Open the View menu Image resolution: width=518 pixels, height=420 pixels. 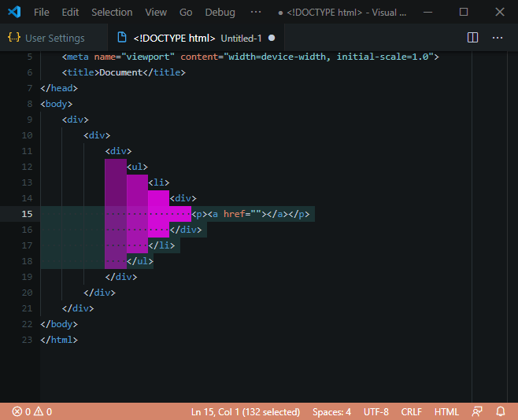coord(156,13)
